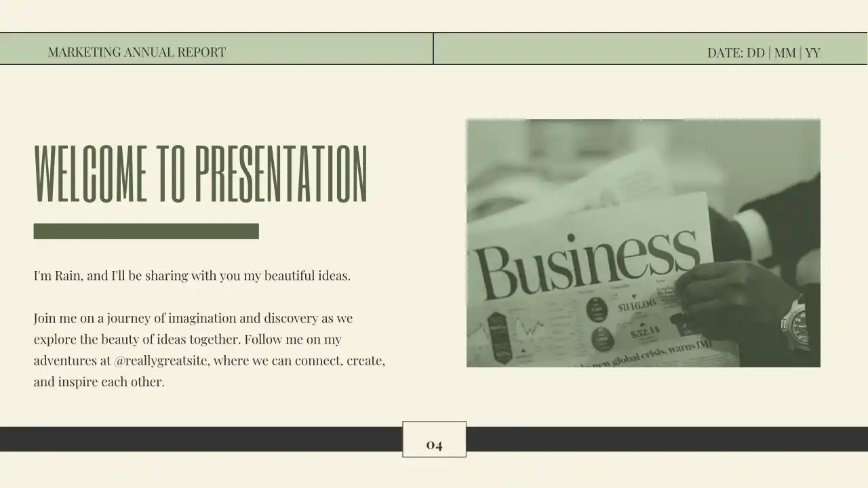
Task: Select the 'I'm Rain' introduction line
Action: 193,276
